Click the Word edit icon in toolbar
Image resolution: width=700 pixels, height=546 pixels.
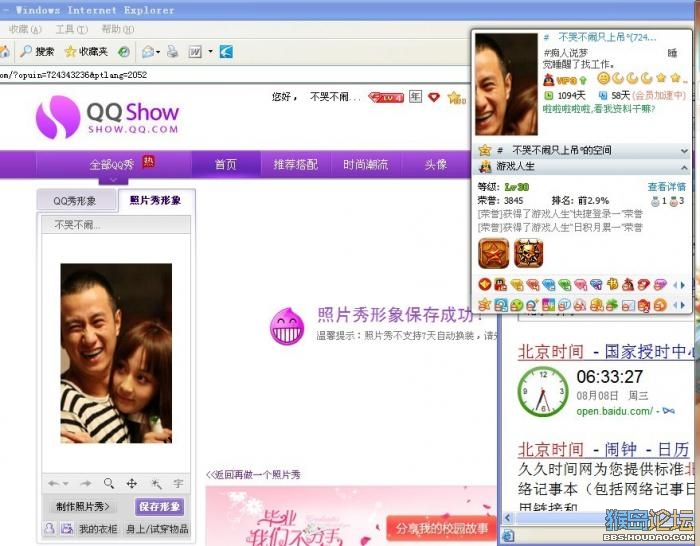click(195, 52)
